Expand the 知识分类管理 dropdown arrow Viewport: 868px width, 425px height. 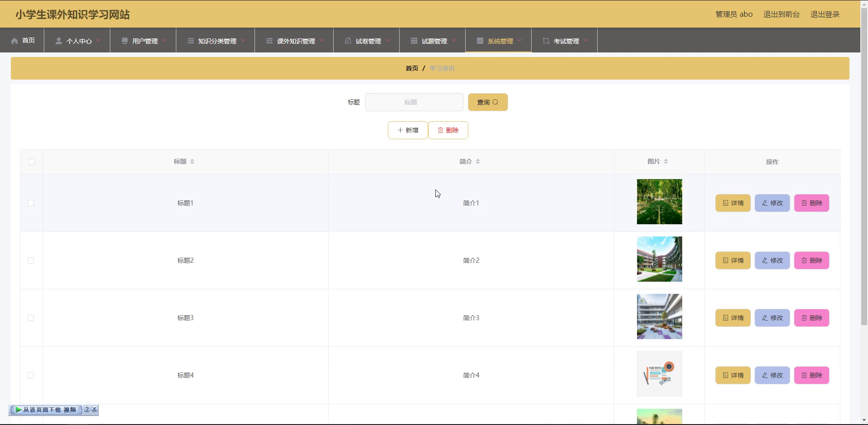click(x=243, y=40)
